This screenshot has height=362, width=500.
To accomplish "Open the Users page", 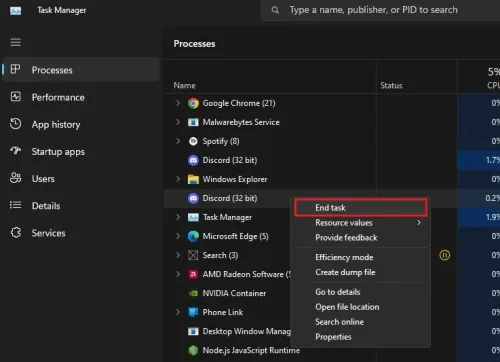I will [81, 179].
